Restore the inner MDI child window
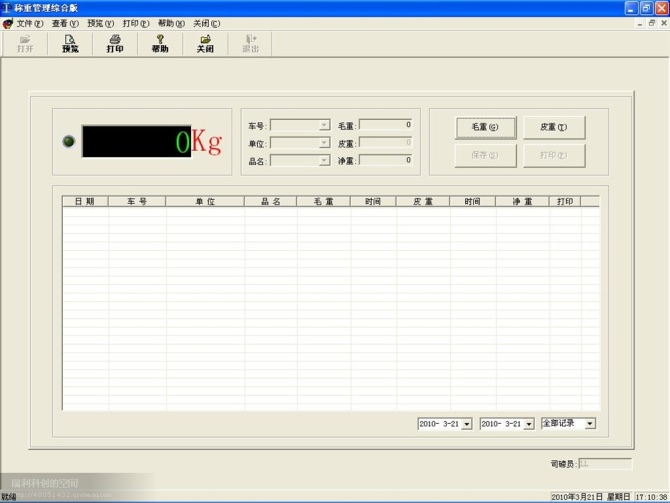 coord(652,23)
